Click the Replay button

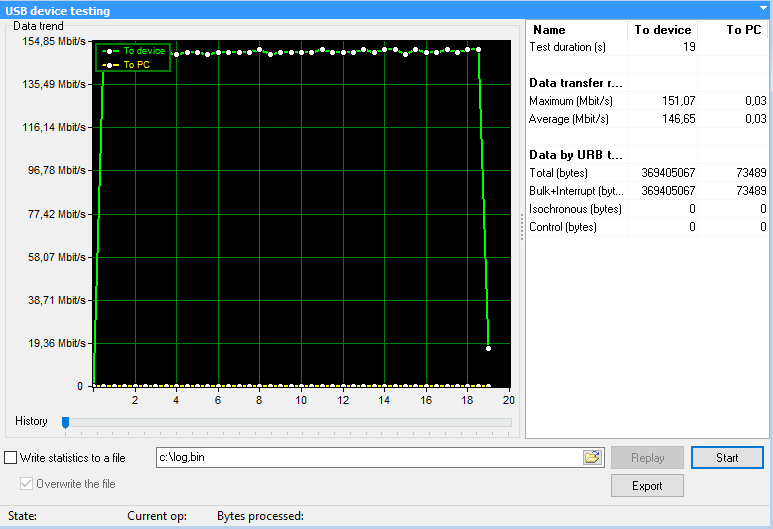point(647,458)
